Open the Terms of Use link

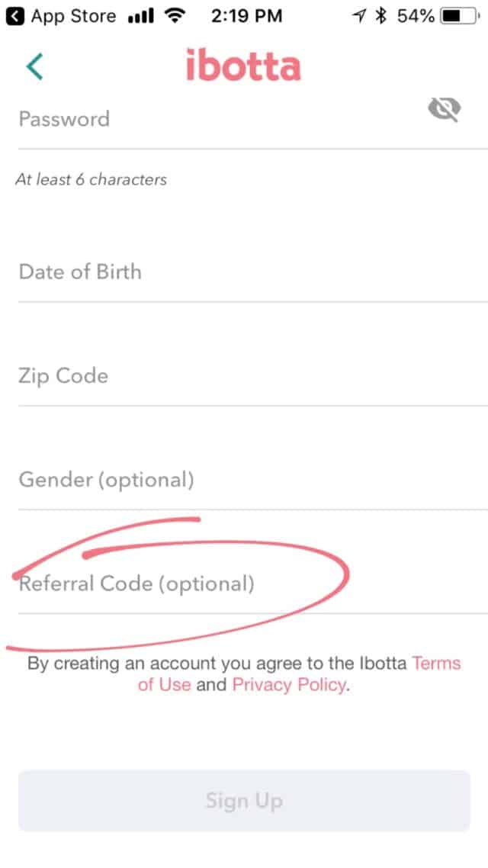pyautogui.click(x=435, y=663)
